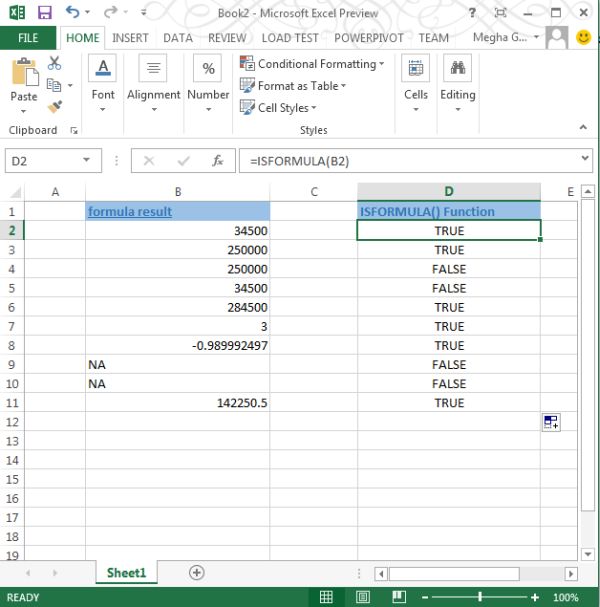Switch to the POWERPIVOT tab
Image resolution: width=600 pixels, height=607 pixels.
tap(369, 38)
